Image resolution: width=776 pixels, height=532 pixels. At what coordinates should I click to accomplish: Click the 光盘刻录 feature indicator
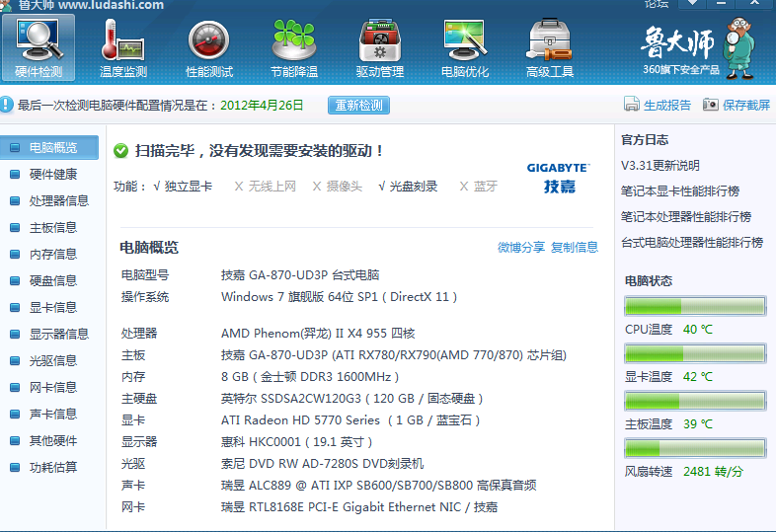(408, 187)
